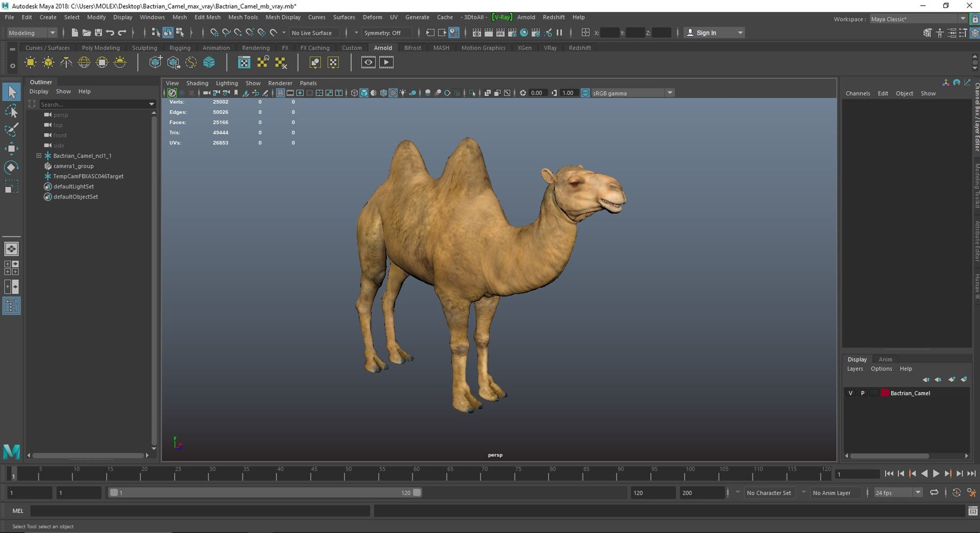Open the Modeling menu set dropdown
The width and height of the screenshot is (980, 533).
pyautogui.click(x=32, y=33)
